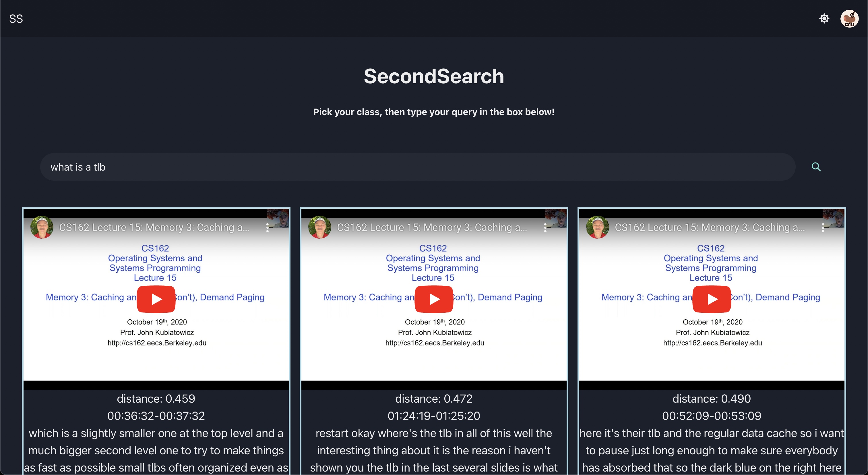
Task: Click the SS logo in the header
Action: pos(16,19)
